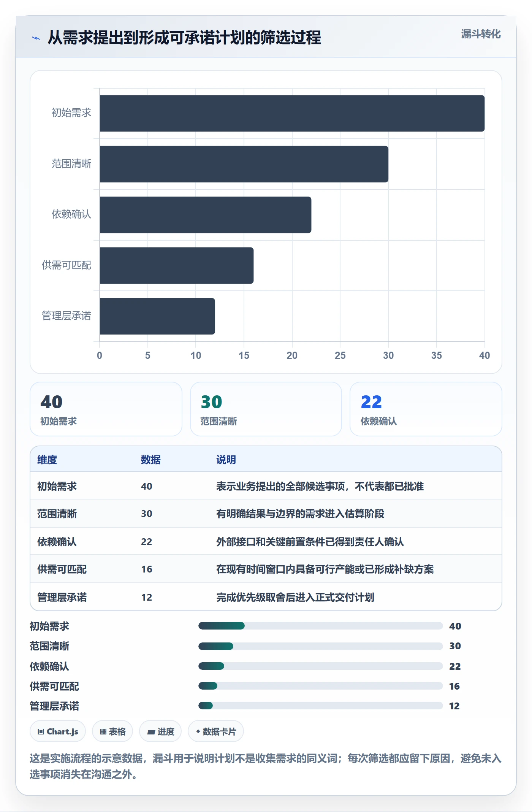Click the panel title 从需求提出到形成可承诺计划的筛选过程

tap(184, 38)
